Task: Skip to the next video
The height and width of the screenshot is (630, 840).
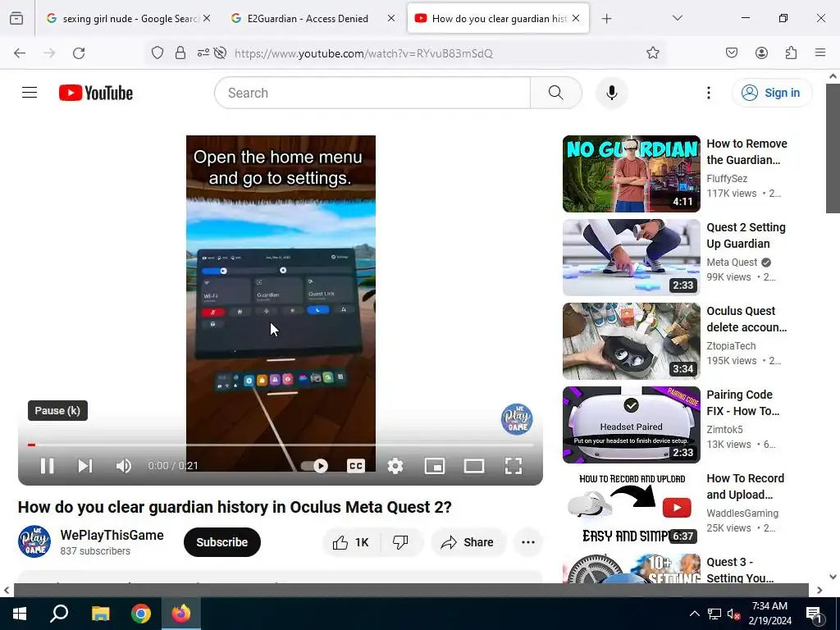Action: coord(85,466)
